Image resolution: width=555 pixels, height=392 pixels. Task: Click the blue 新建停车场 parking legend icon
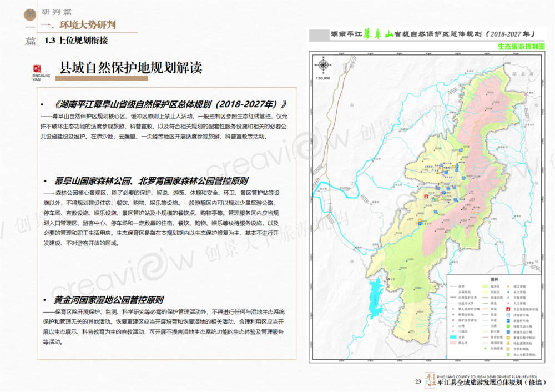click(x=508, y=320)
